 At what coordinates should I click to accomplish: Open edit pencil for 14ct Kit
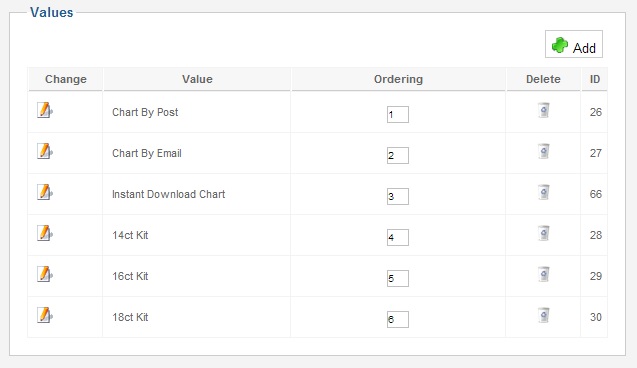(45, 233)
